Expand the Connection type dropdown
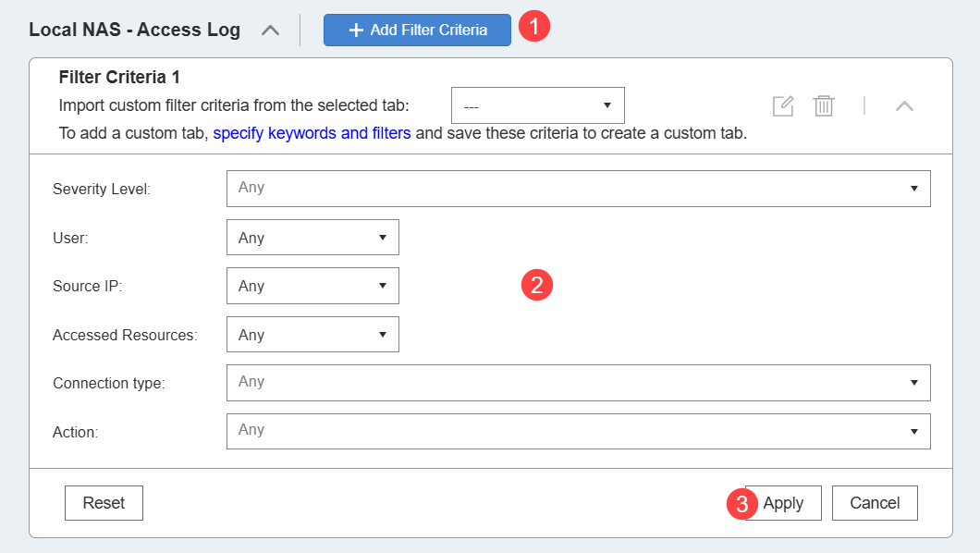 tap(578, 382)
